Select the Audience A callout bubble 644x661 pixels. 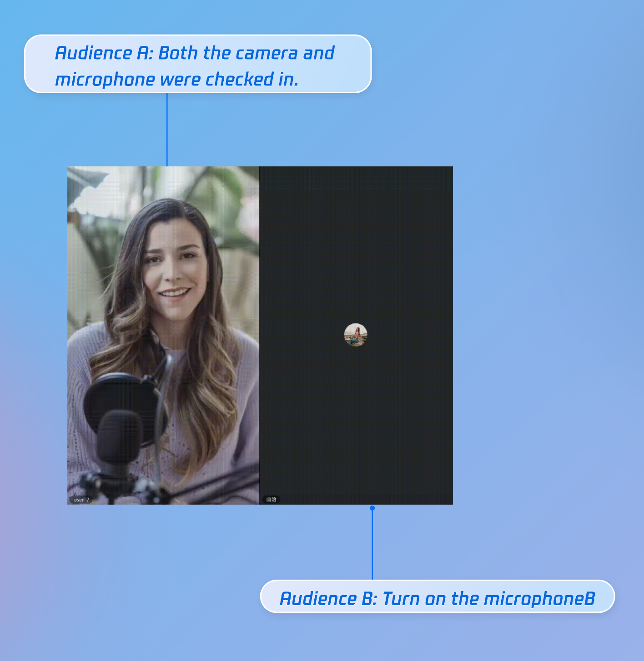pyautogui.click(x=198, y=64)
